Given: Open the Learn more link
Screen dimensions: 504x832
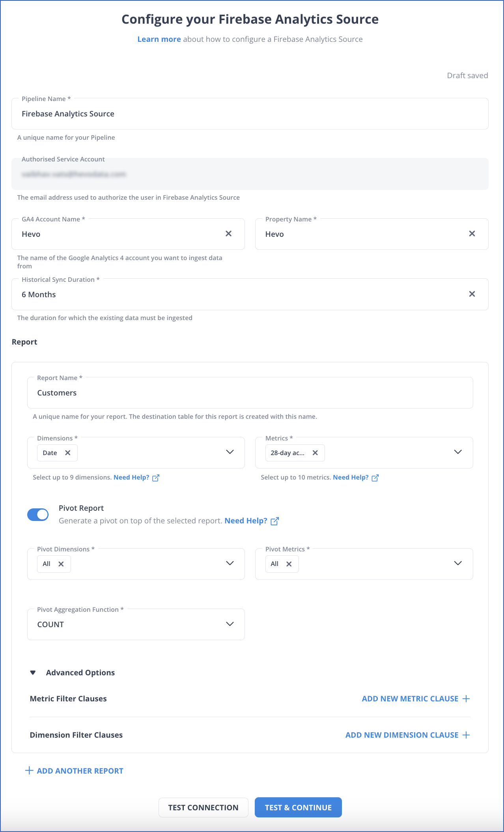Looking at the screenshot, I should pos(159,39).
